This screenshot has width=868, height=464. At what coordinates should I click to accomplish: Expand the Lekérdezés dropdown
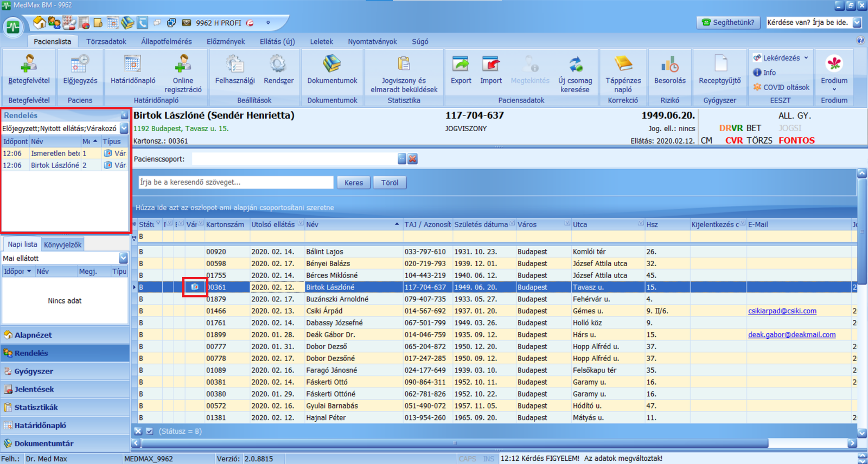click(806, 58)
